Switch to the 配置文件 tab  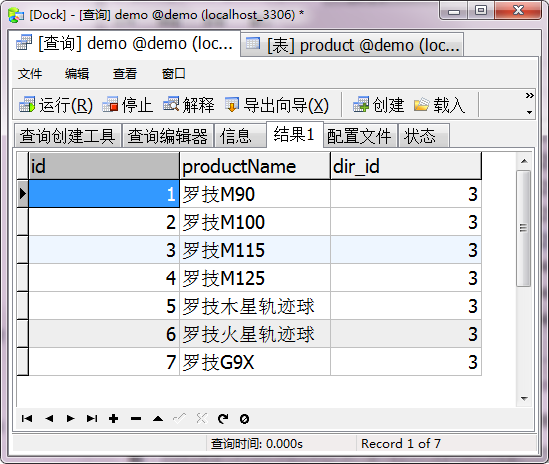(x=360, y=136)
